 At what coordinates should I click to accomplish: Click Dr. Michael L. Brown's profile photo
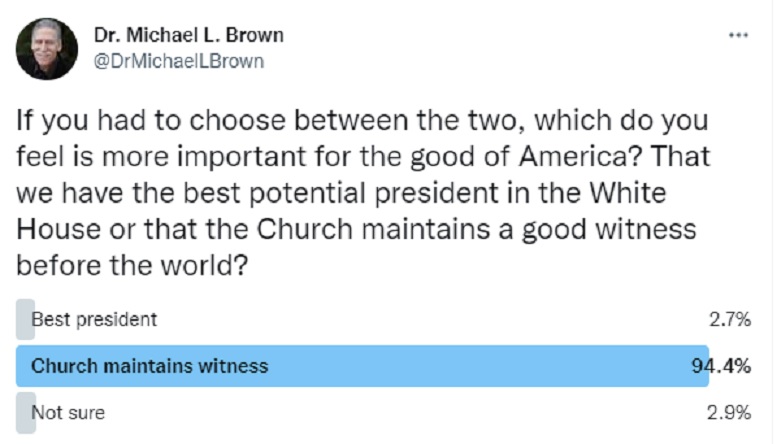coord(47,49)
